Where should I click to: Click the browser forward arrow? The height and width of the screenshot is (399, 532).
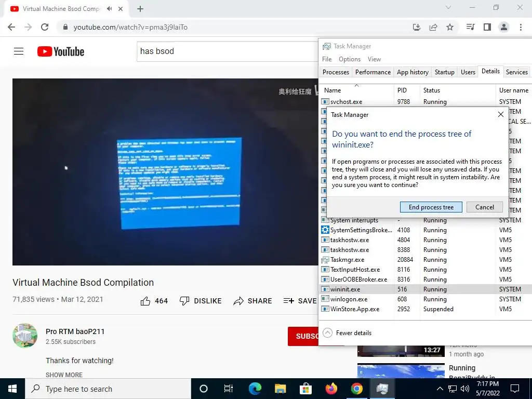28,27
